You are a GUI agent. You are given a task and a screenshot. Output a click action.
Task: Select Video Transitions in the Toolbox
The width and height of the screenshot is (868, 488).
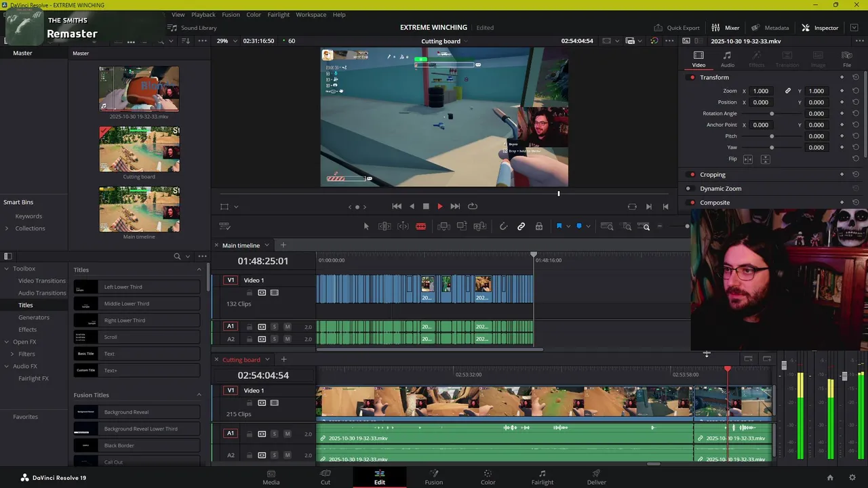pos(42,281)
